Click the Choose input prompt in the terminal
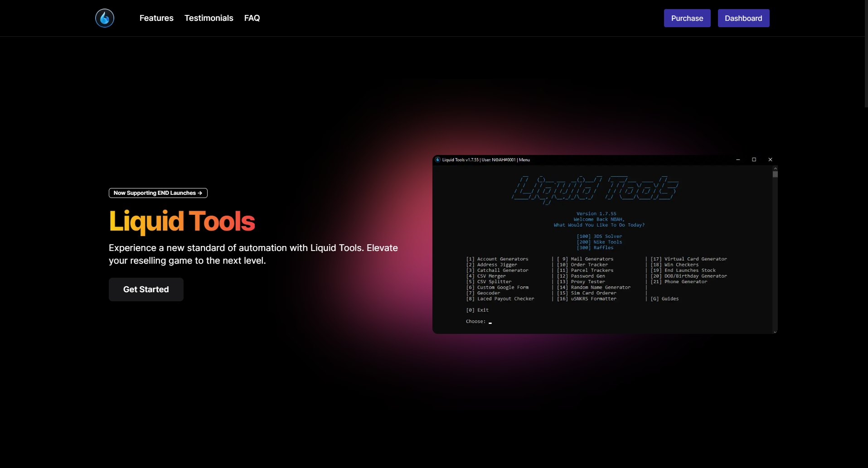Screen dimensions: 868x468 coord(478,321)
